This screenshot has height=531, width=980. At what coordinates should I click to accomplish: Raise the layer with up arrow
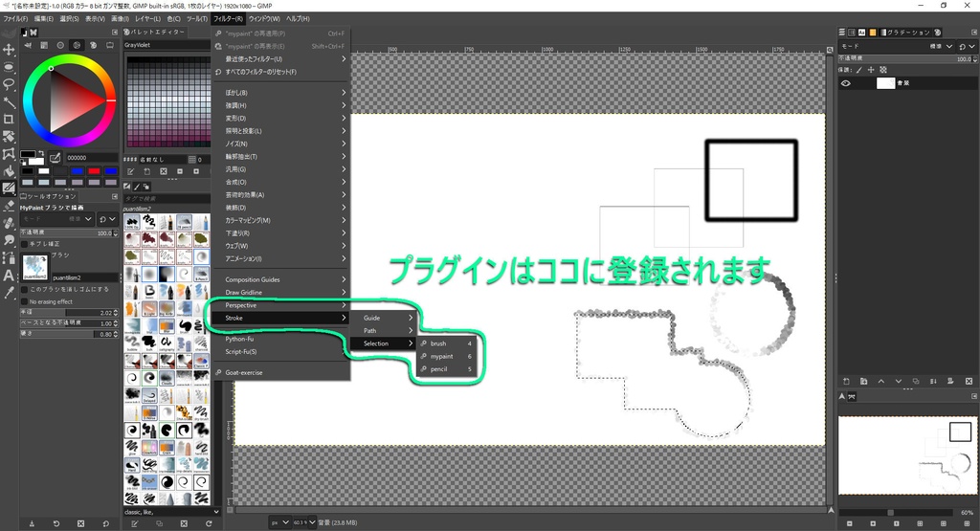(x=881, y=381)
